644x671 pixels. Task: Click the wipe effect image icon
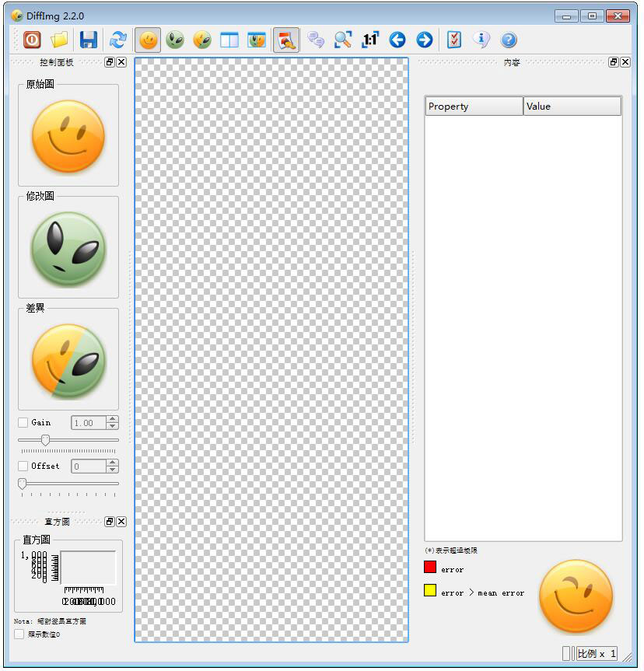(257, 40)
